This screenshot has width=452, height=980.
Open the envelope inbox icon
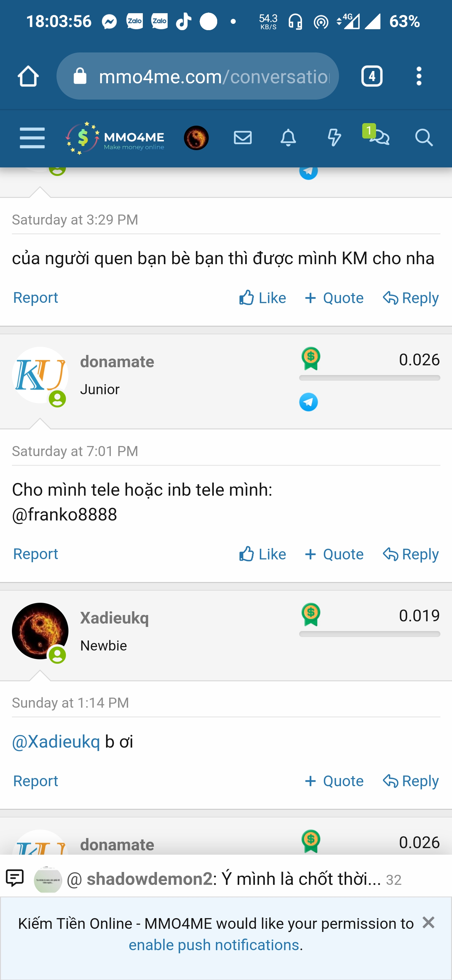243,138
